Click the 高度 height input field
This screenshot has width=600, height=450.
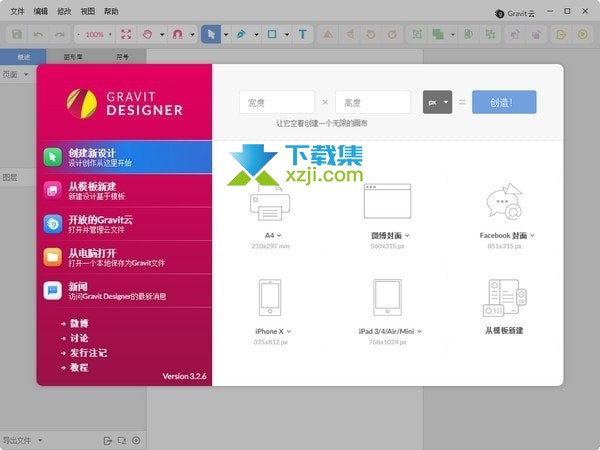coord(373,102)
